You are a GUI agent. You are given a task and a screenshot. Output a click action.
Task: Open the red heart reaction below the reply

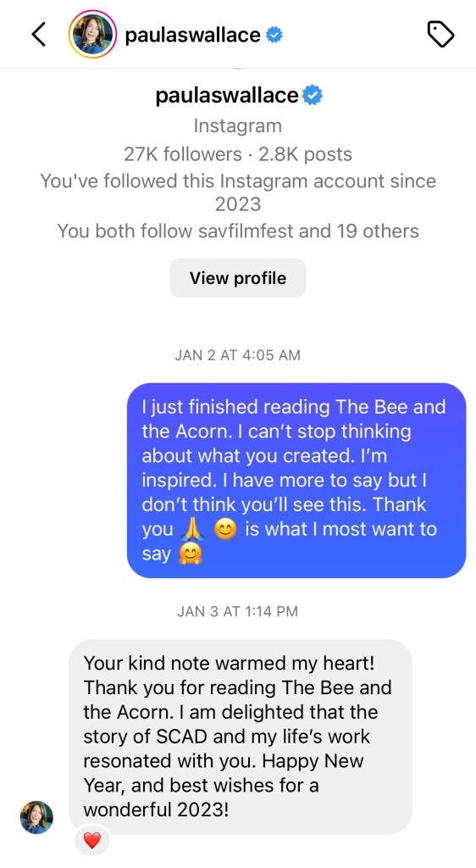[x=92, y=841]
